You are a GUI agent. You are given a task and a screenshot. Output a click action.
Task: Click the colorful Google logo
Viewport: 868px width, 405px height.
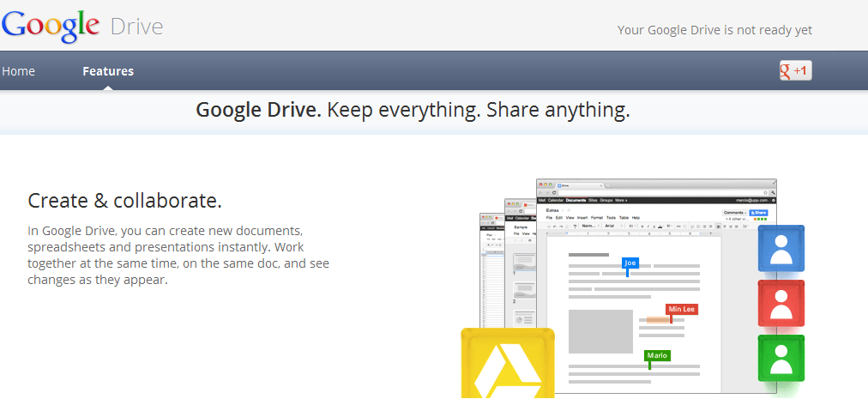click(50, 27)
